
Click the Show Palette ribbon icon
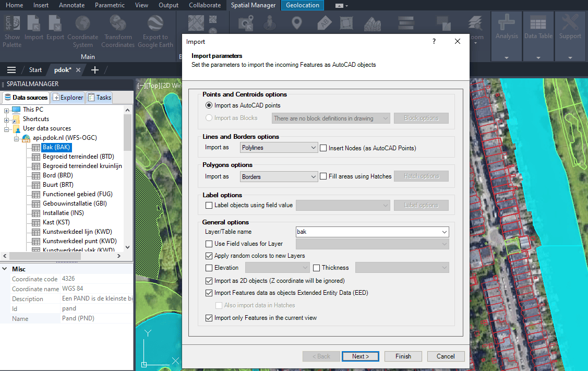pos(12,23)
